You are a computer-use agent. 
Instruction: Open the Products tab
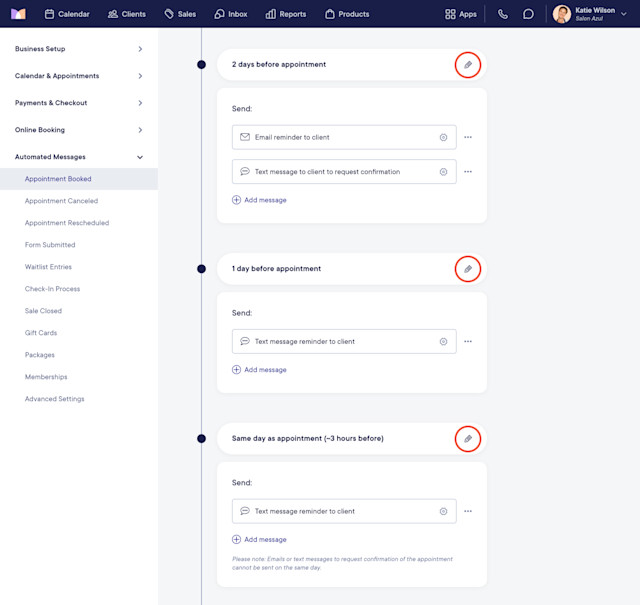[347, 14]
